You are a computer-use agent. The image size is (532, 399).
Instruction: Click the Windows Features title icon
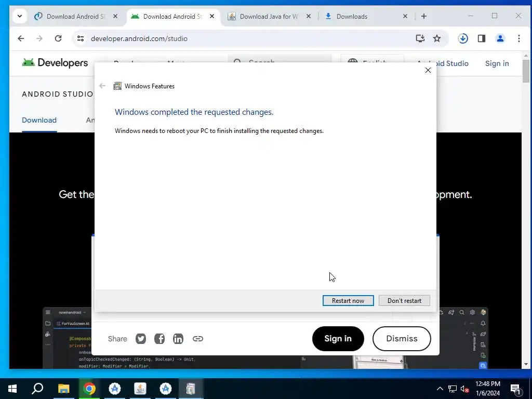117,86
